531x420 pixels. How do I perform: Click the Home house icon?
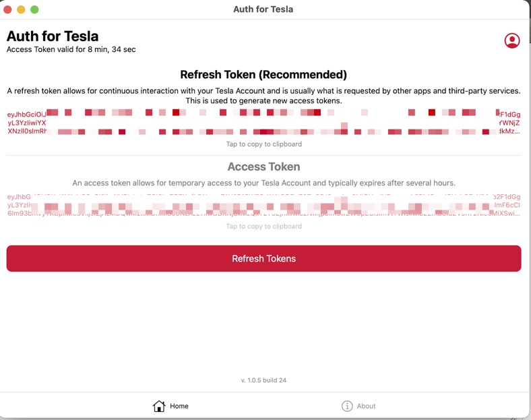coord(159,406)
